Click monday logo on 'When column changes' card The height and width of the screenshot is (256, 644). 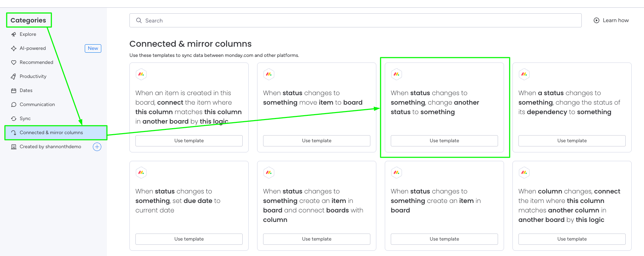(x=524, y=172)
